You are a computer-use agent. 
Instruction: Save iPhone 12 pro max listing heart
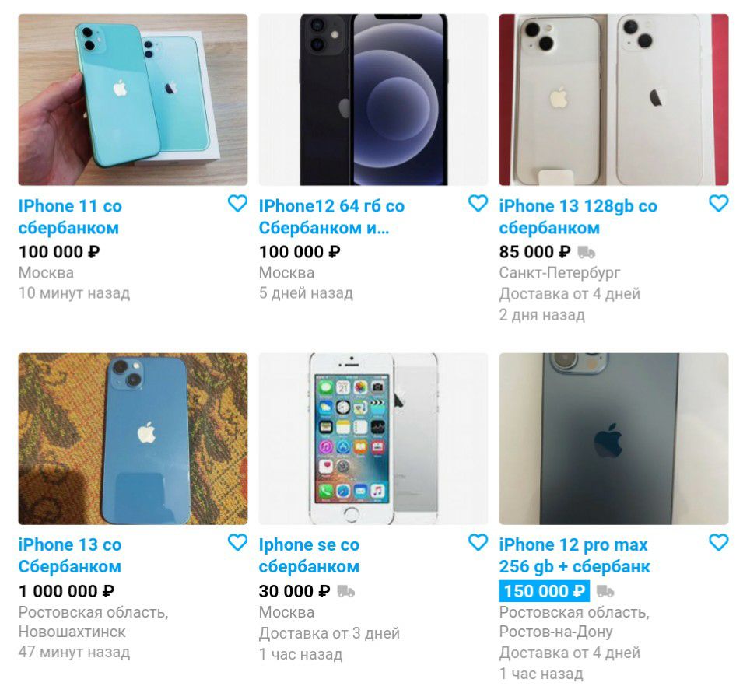click(x=718, y=542)
